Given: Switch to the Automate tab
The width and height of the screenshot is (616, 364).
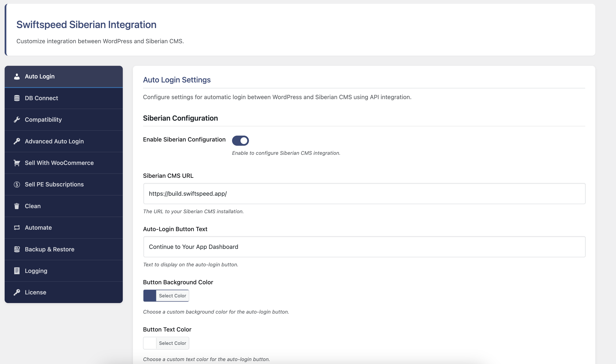Looking at the screenshot, I should point(63,228).
